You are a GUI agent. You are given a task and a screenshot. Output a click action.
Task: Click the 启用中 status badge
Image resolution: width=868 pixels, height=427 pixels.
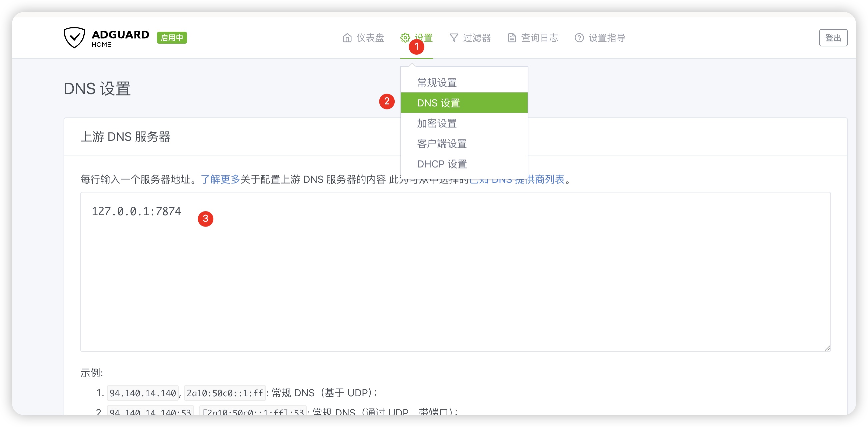tap(172, 38)
